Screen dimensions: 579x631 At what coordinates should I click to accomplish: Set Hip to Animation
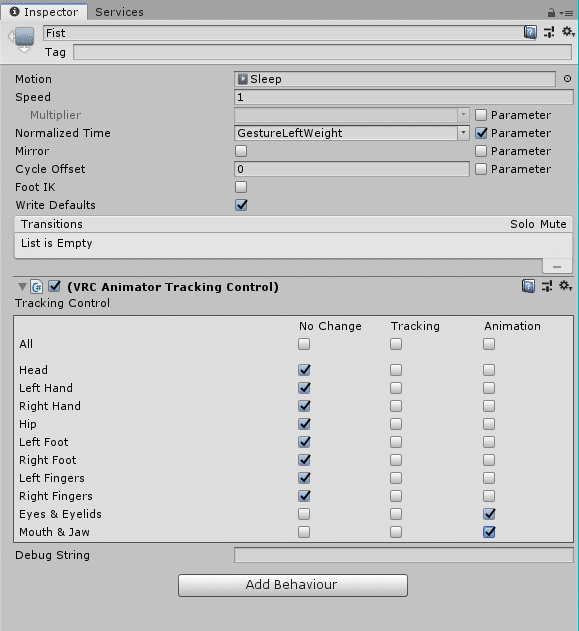click(x=489, y=424)
